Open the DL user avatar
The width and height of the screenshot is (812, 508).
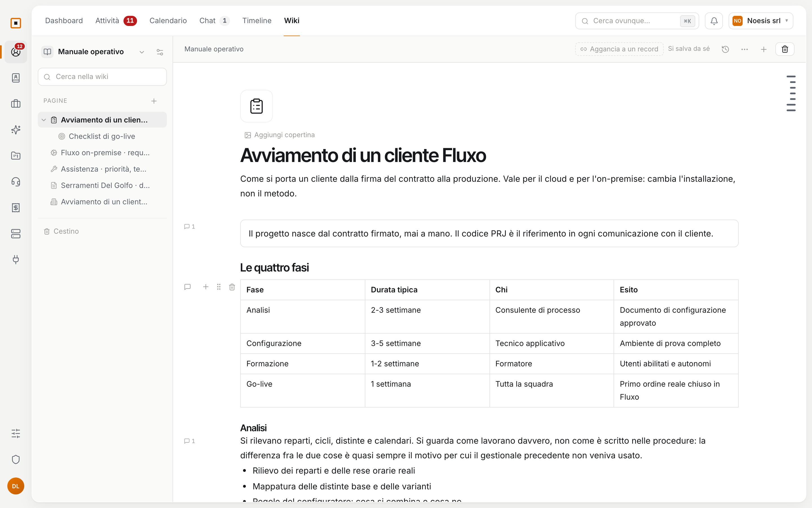[16, 486]
